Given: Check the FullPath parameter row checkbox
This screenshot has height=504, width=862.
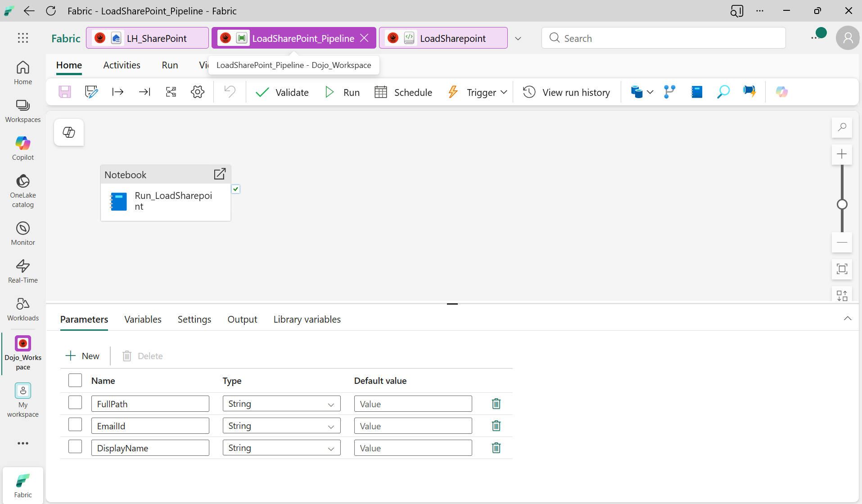Looking at the screenshot, I should [75, 402].
